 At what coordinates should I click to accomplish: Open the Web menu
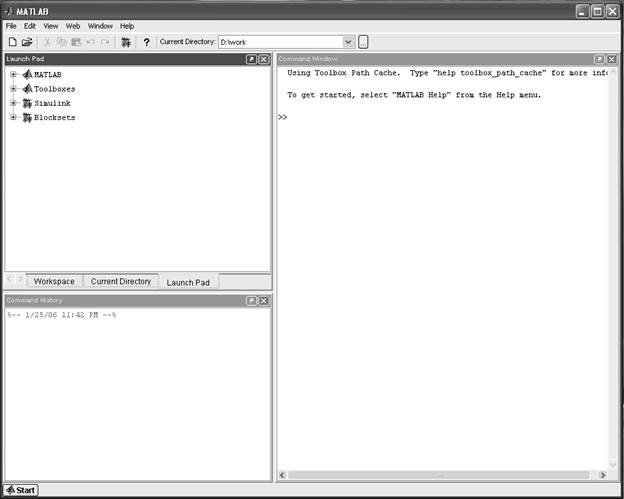pyautogui.click(x=73, y=26)
